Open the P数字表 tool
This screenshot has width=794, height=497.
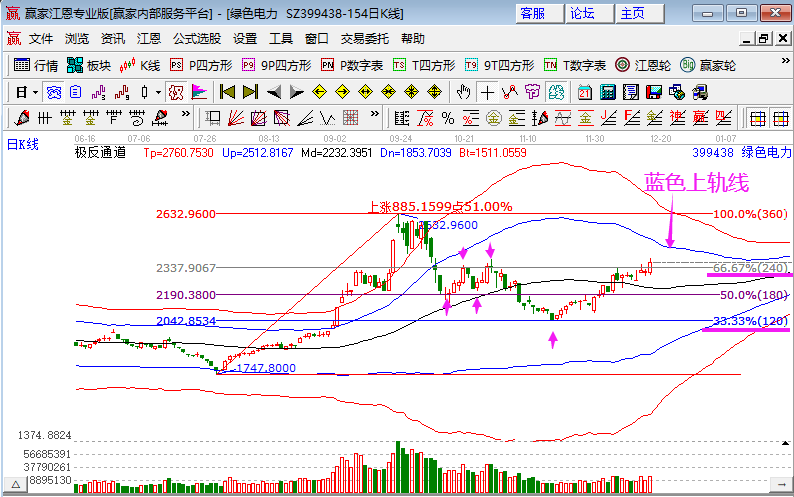[352, 65]
